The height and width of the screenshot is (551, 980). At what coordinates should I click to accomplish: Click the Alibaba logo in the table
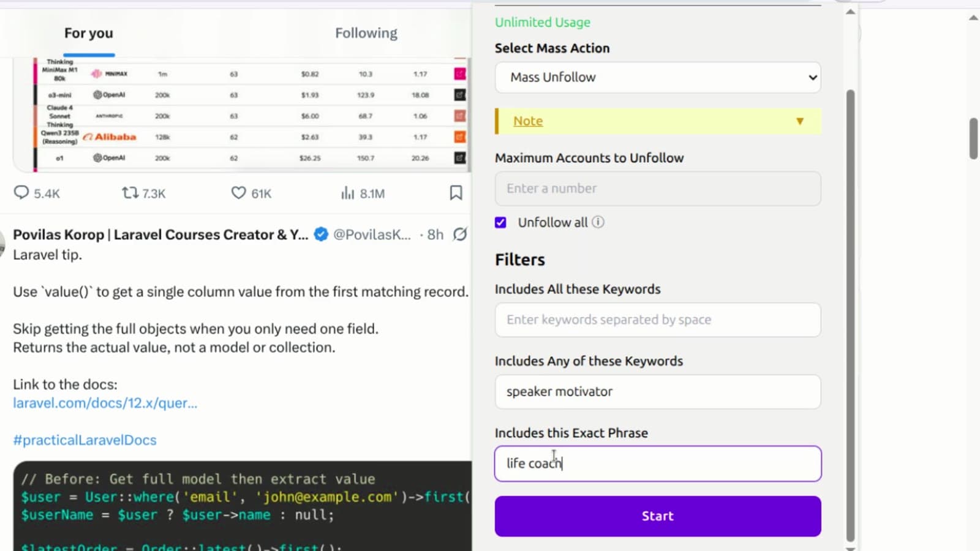click(x=110, y=137)
